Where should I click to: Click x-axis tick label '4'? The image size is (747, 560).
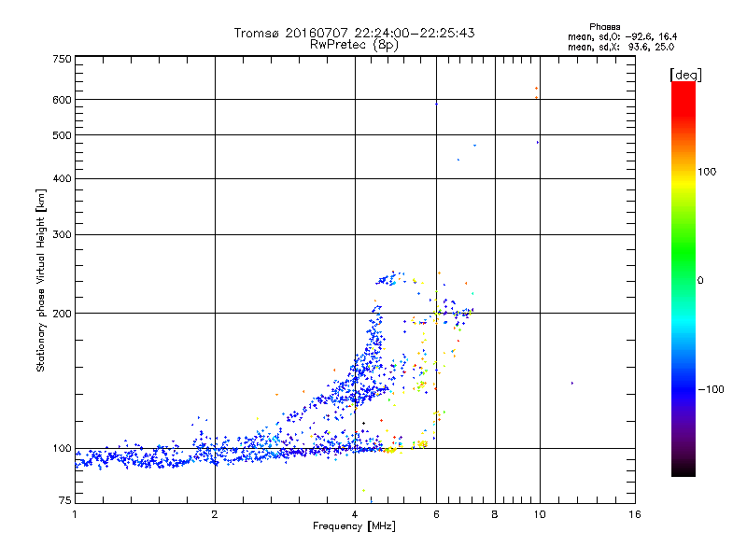355,514
